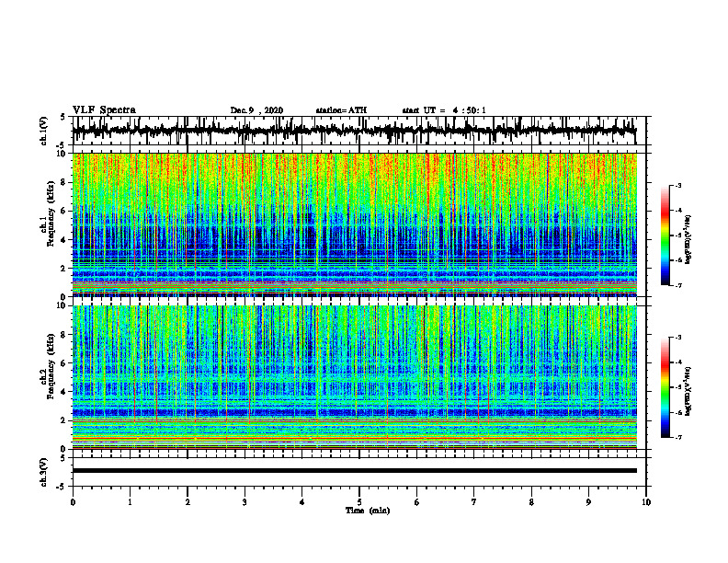Click the 'ch.3(V)' axis label
The width and height of the screenshot is (728, 563).
pyautogui.click(x=44, y=472)
